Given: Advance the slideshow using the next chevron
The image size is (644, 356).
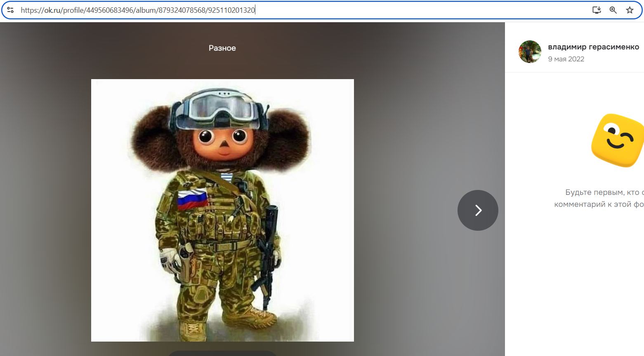Looking at the screenshot, I should pos(478,210).
